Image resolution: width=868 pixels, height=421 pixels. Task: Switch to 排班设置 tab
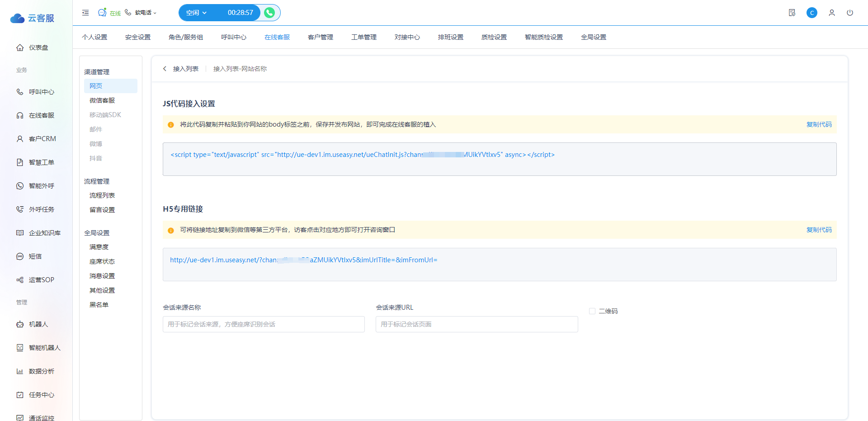pyautogui.click(x=451, y=37)
